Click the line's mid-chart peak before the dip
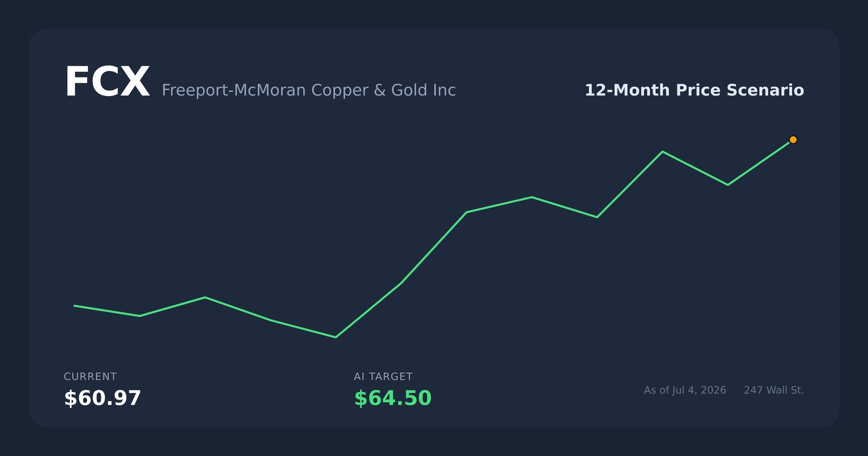This screenshot has width=868, height=456. (532, 197)
